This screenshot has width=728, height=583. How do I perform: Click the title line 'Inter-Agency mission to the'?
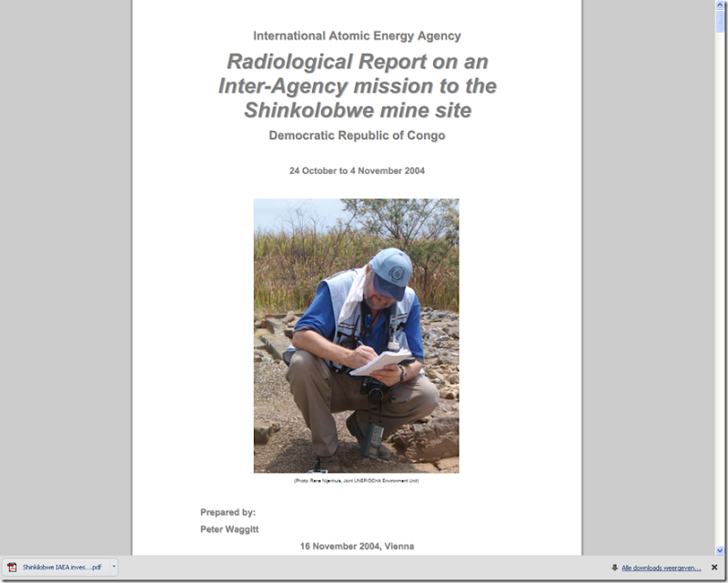point(358,85)
